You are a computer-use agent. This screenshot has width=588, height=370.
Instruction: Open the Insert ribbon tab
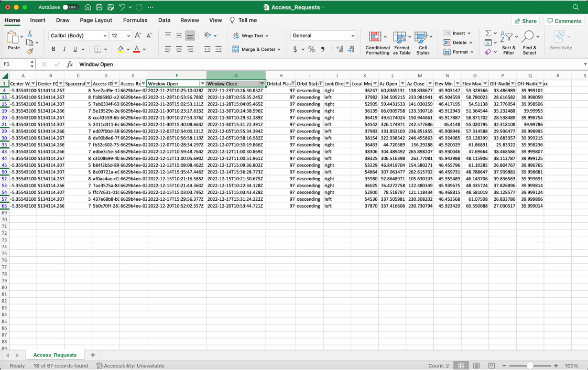click(x=38, y=20)
